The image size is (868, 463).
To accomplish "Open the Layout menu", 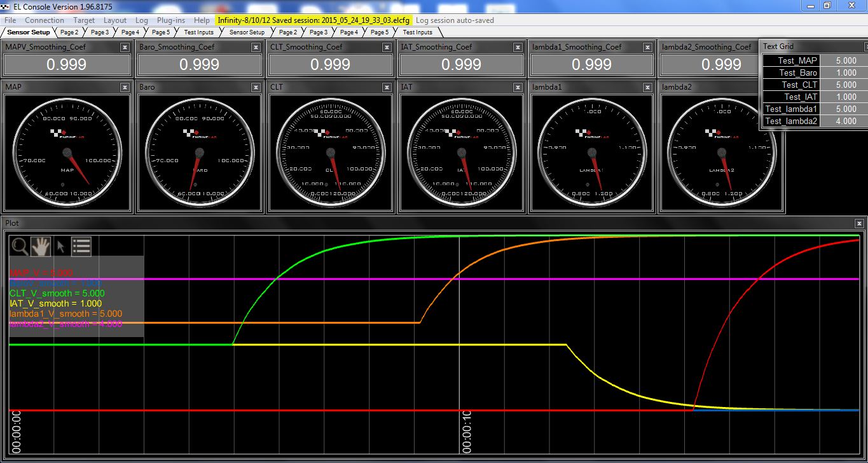I will [x=115, y=20].
